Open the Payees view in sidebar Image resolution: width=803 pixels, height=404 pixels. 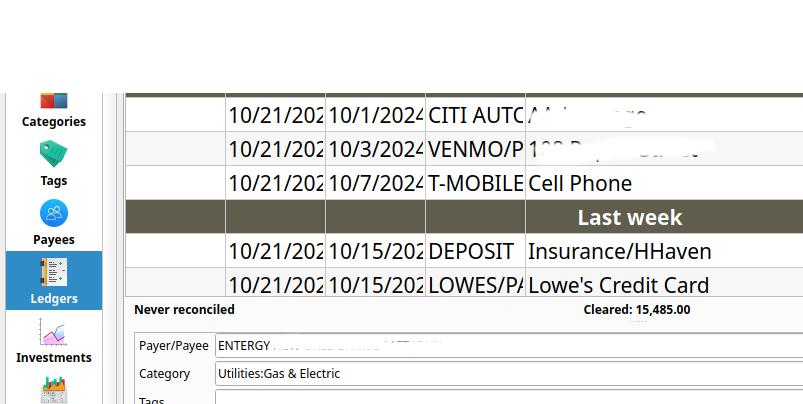[54, 223]
